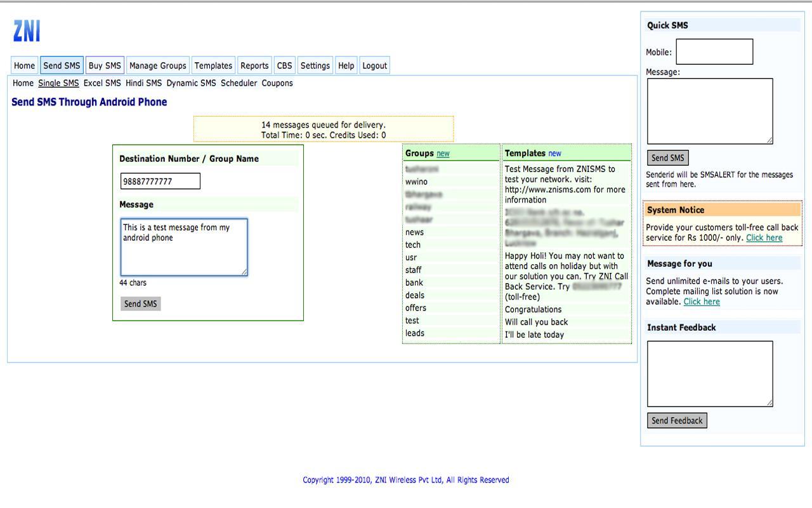Go to Manage Groups tab

[157, 65]
